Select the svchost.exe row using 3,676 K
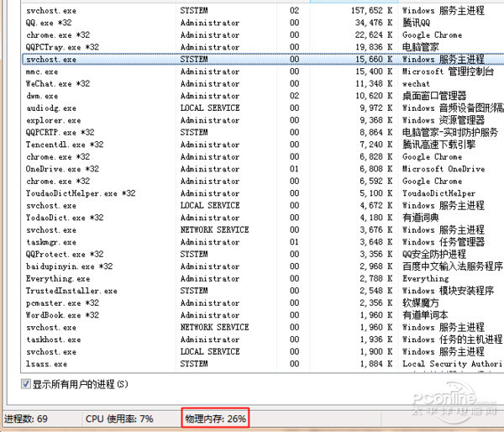The height and width of the screenshot is (432, 504). click(x=263, y=230)
